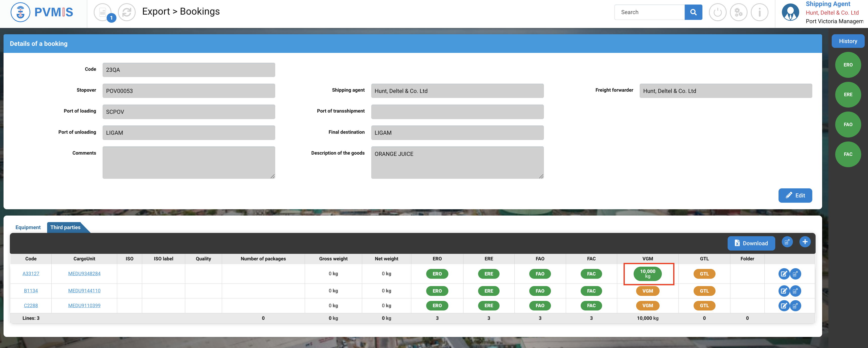Open the documents icon with badge 1
The width and height of the screenshot is (868, 348).
102,12
